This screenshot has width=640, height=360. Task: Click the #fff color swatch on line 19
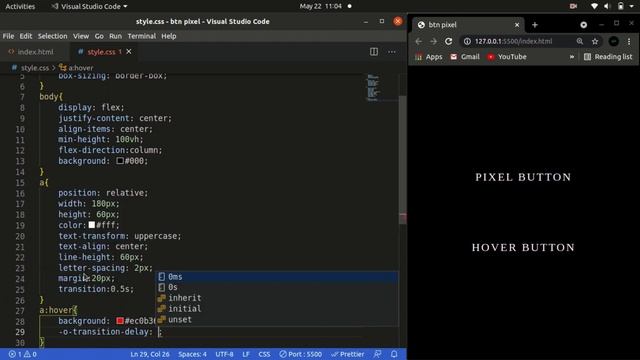coord(92,225)
